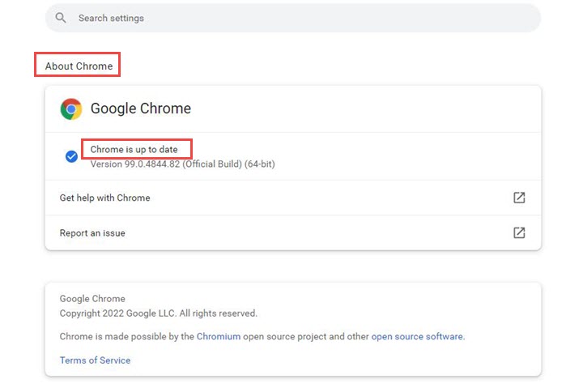
Task: Open the open source software link
Action: [417, 336]
